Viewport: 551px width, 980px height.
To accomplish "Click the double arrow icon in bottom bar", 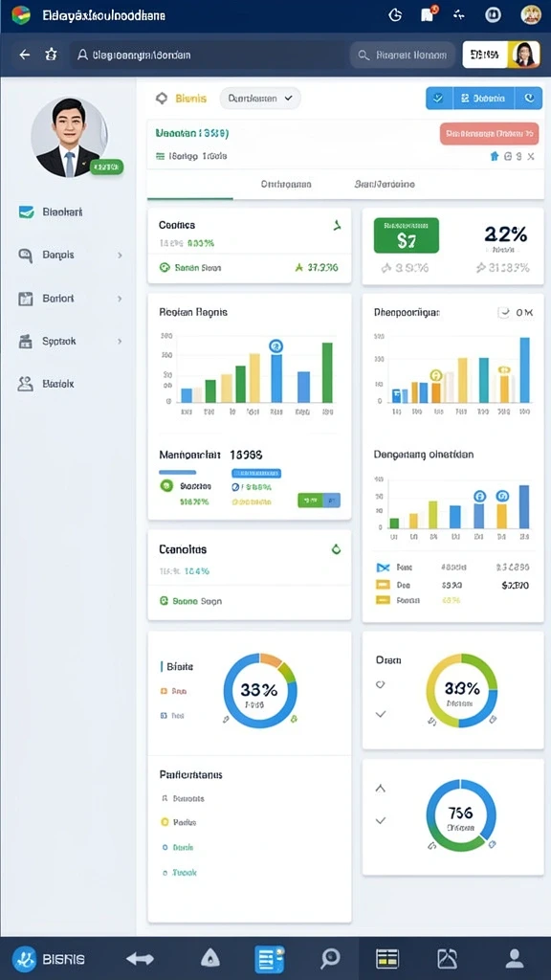I will 140,958.
